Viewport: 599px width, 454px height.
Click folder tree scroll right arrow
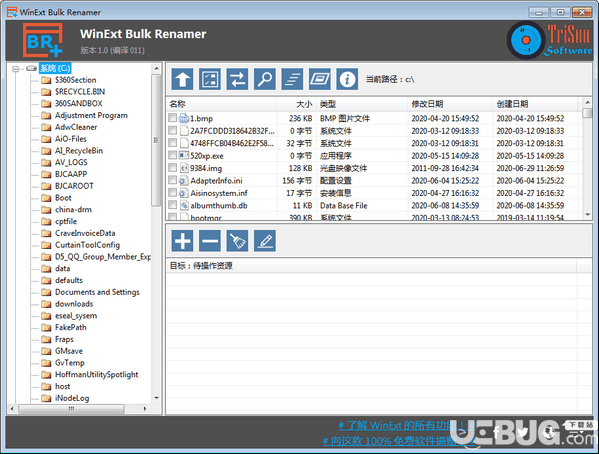pos(145,409)
